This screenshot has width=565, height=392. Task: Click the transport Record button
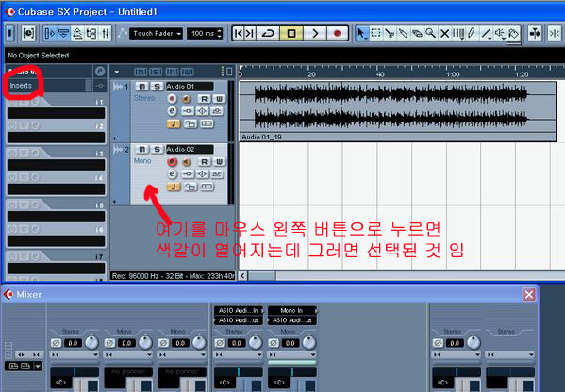tap(338, 34)
